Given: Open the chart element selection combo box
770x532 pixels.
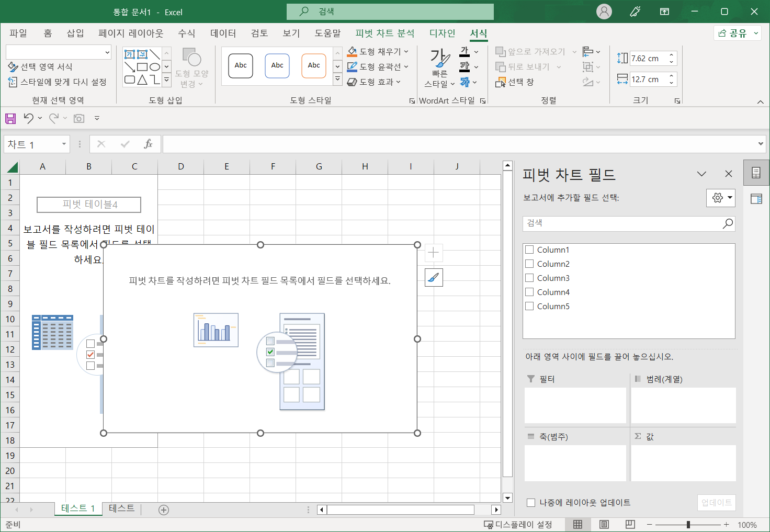Looking at the screenshot, I should point(59,52).
